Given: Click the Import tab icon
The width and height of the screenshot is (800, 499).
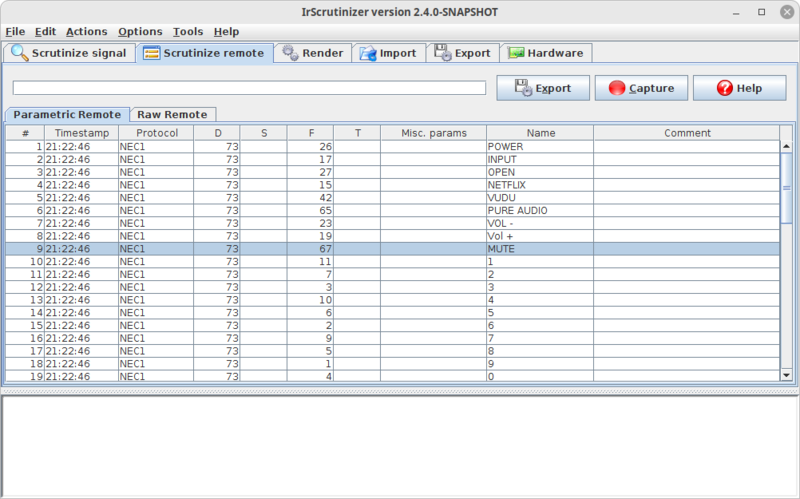Looking at the screenshot, I should click(367, 53).
